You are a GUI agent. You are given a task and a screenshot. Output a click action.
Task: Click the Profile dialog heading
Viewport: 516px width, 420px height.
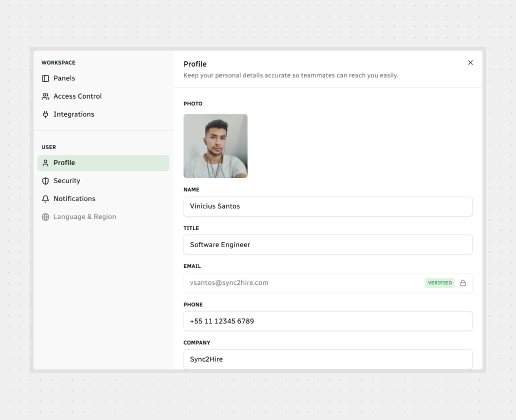(195, 64)
